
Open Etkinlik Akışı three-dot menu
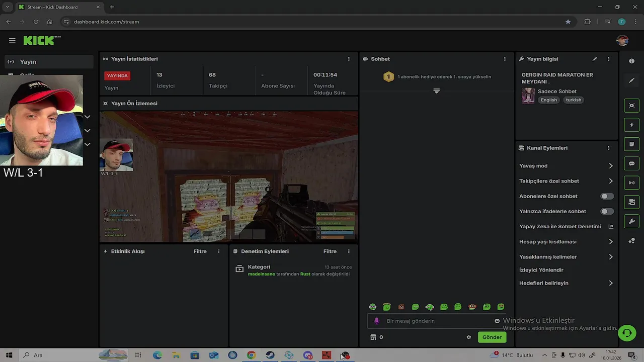coord(218,251)
